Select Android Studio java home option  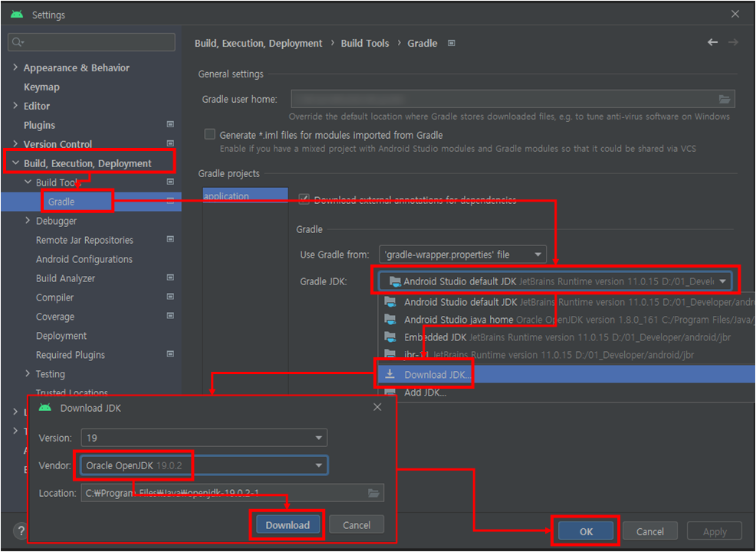click(567, 320)
